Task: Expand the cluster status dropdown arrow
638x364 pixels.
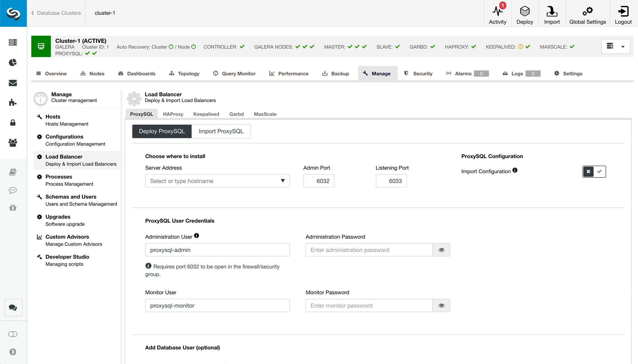Action: 623,47
